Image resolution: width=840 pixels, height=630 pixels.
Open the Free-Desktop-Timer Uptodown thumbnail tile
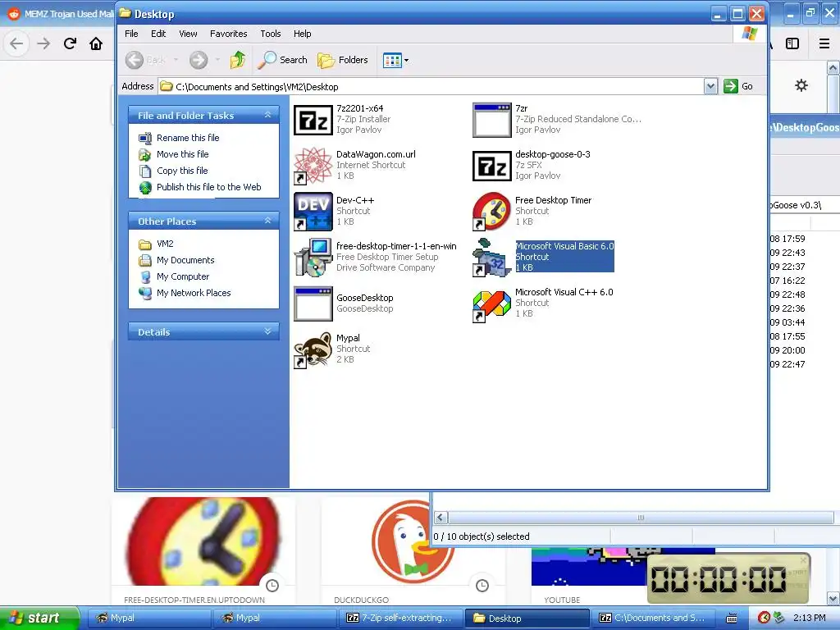[x=203, y=551]
